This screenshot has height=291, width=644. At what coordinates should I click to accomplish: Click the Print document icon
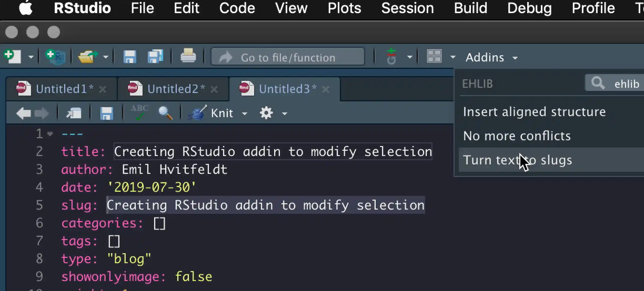[188, 56]
